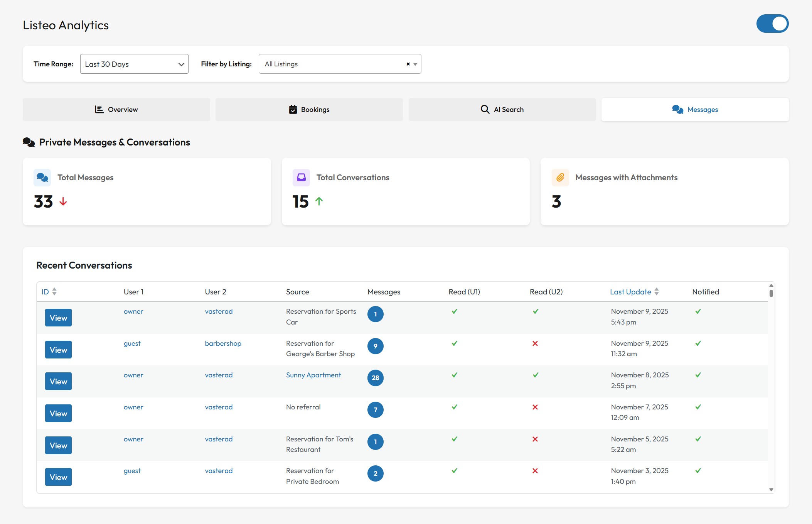The width and height of the screenshot is (812, 524).
Task: Open the Time Range dropdown
Action: click(134, 64)
